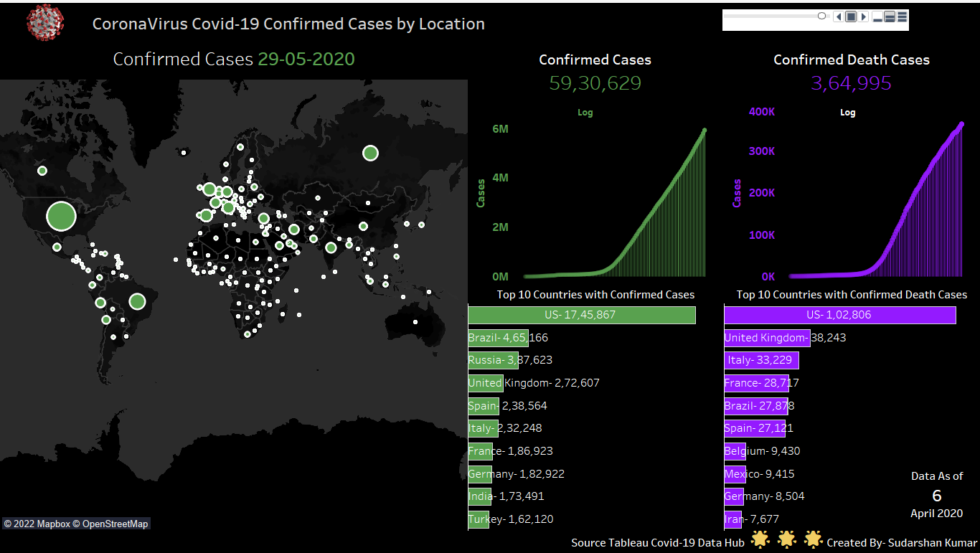Select the India- 1,73,491 bar
980x553 pixels.
click(x=479, y=496)
